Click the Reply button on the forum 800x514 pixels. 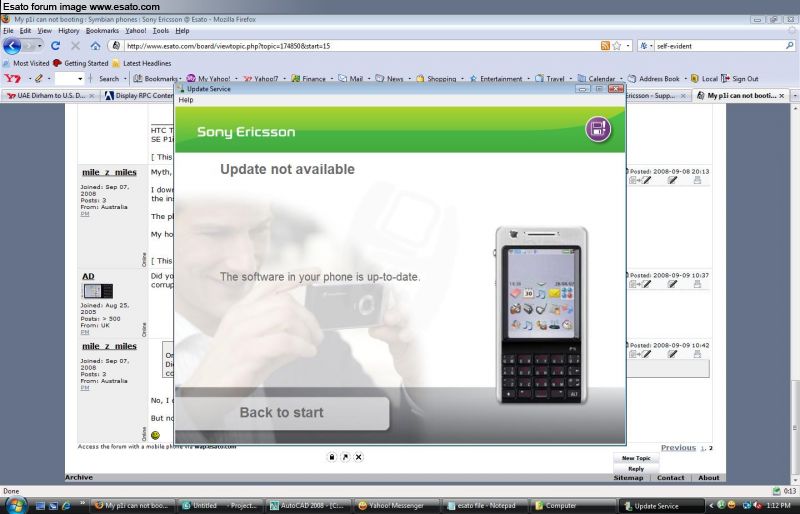point(636,469)
